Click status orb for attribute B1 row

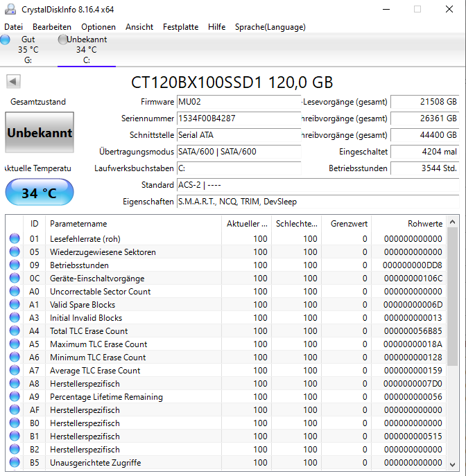point(15,437)
